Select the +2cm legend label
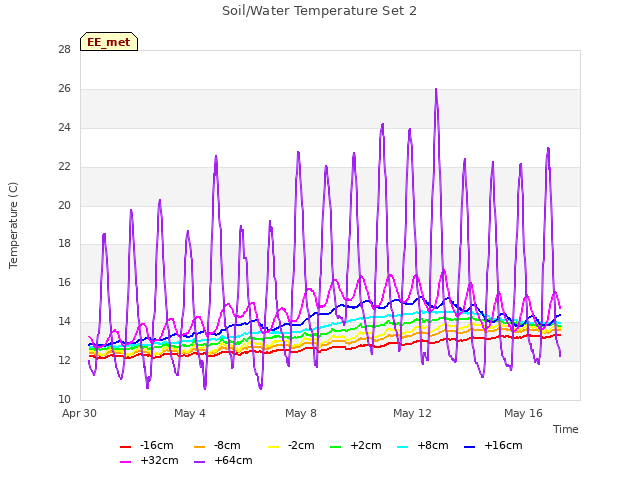Screen dimensions: 640x480 pos(366,445)
